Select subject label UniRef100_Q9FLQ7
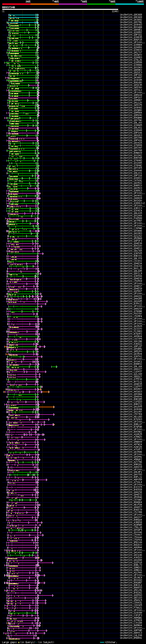This screenshot has width=146, height=644. [131, 346]
